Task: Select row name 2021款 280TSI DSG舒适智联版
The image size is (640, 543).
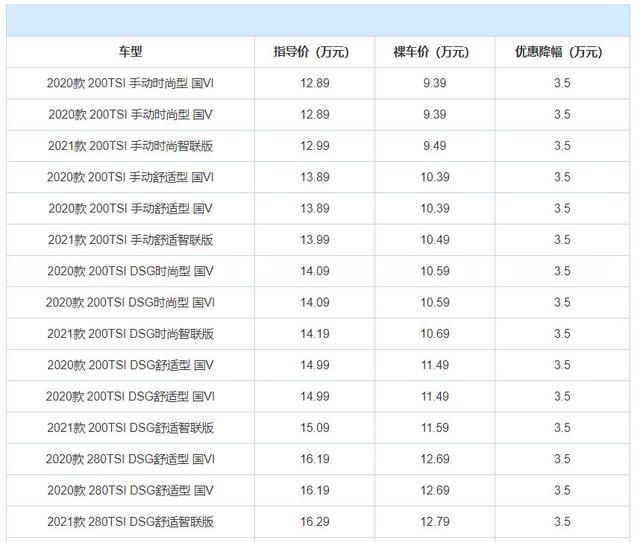Action: click(130, 522)
